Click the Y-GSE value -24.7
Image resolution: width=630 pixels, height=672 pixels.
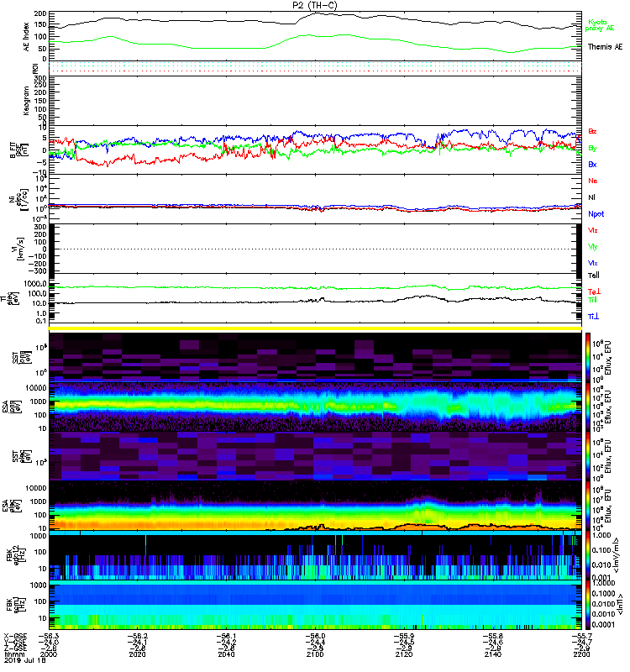click(581, 642)
